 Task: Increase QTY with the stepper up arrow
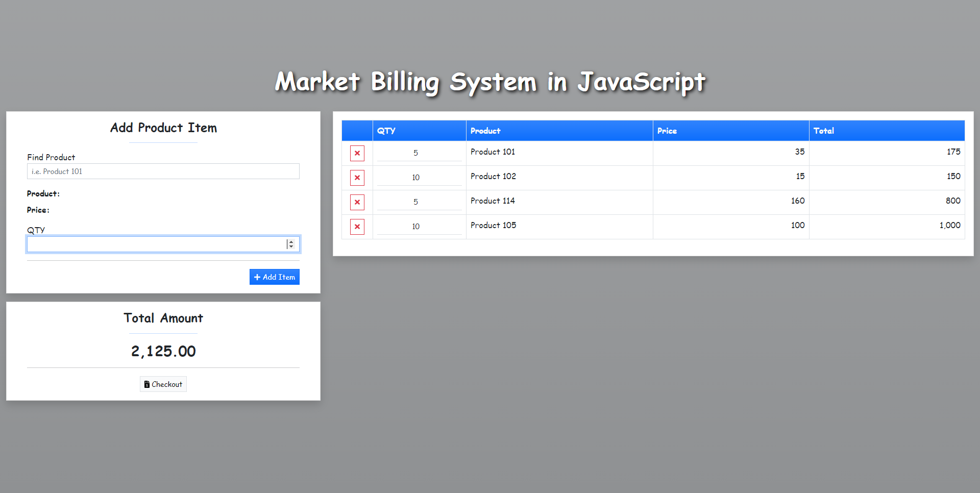click(x=291, y=242)
